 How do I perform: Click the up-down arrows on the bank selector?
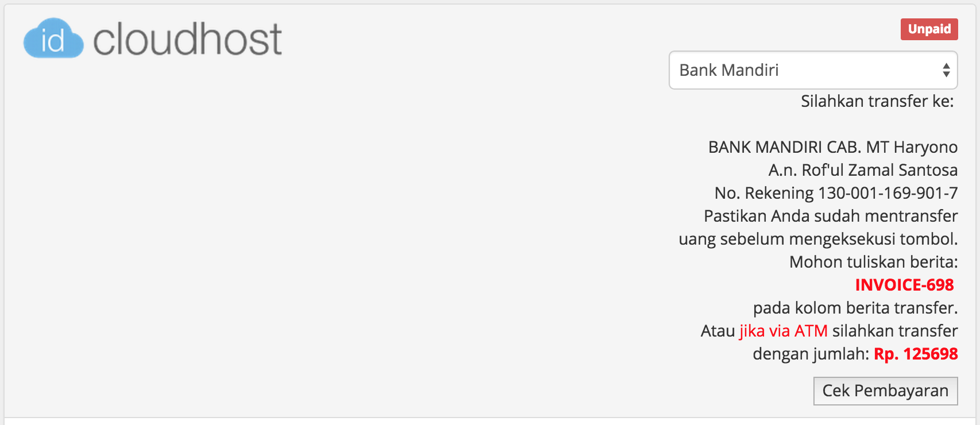[946, 70]
